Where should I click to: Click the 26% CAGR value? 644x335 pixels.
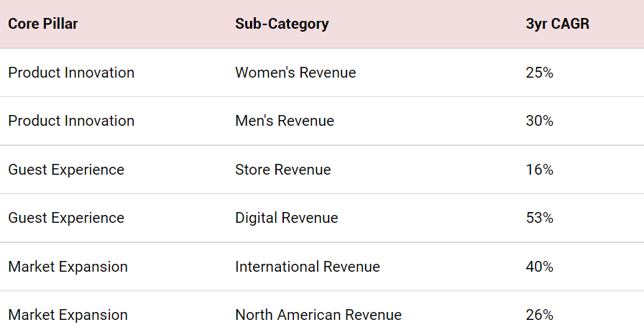click(539, 315)
